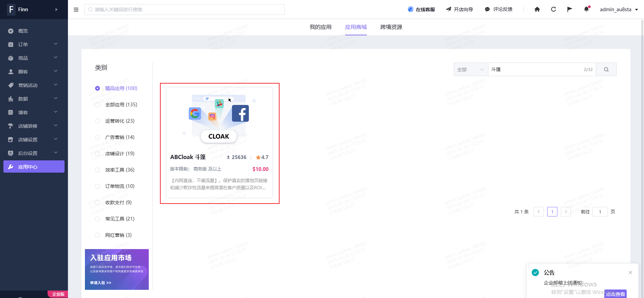The image size is (644, 298).
Task: Click the 后台设置 admin icon
Action: tap(11, 153)
